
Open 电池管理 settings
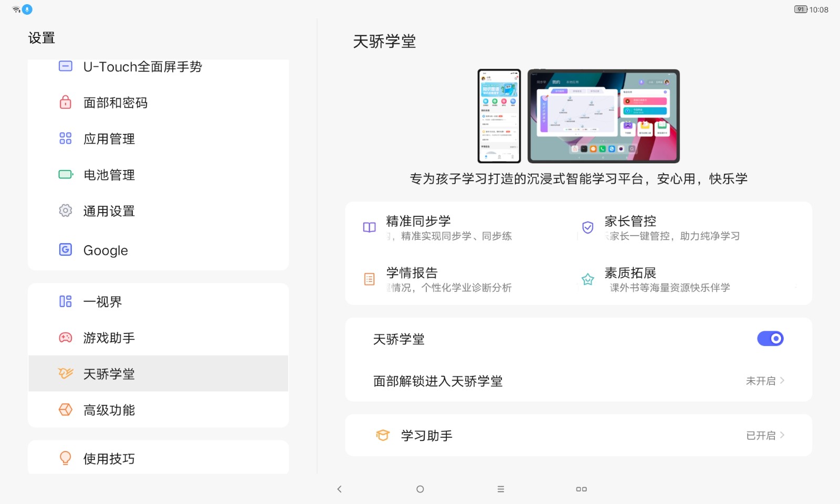[x=158, y=174]
